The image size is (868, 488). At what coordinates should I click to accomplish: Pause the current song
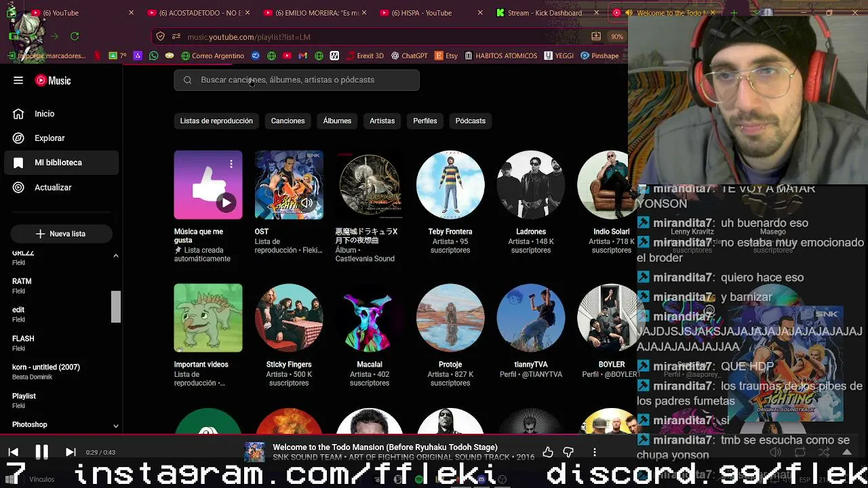(41, 452)
